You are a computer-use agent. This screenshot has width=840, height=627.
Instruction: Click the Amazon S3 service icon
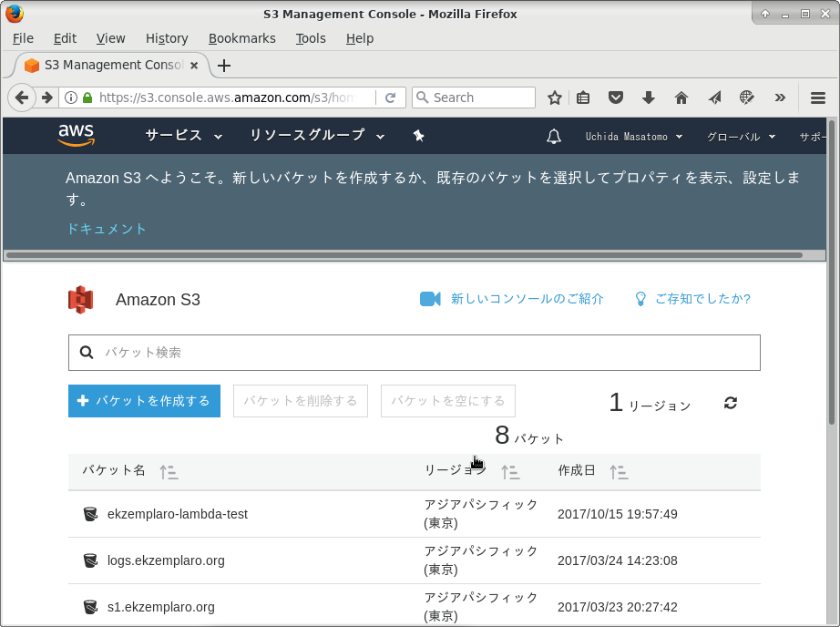pos(81,299)
